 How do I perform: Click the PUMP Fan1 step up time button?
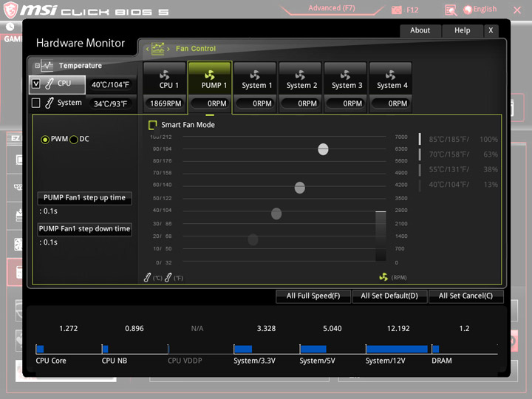[x=84, y=198]
